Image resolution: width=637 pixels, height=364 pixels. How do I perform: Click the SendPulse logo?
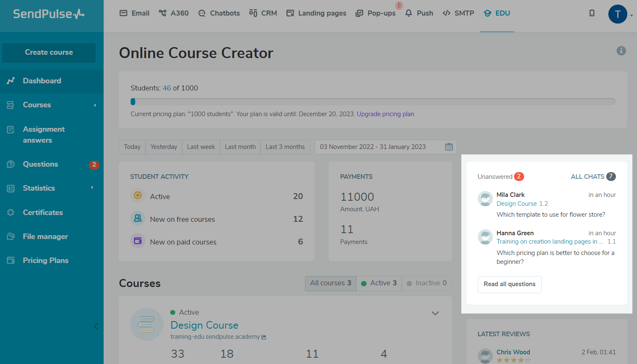click(x=49, y=14)
